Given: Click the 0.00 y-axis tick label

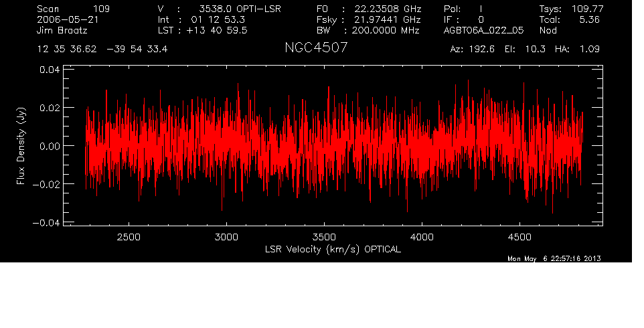Looking at the screenshot, I should 50,146.
